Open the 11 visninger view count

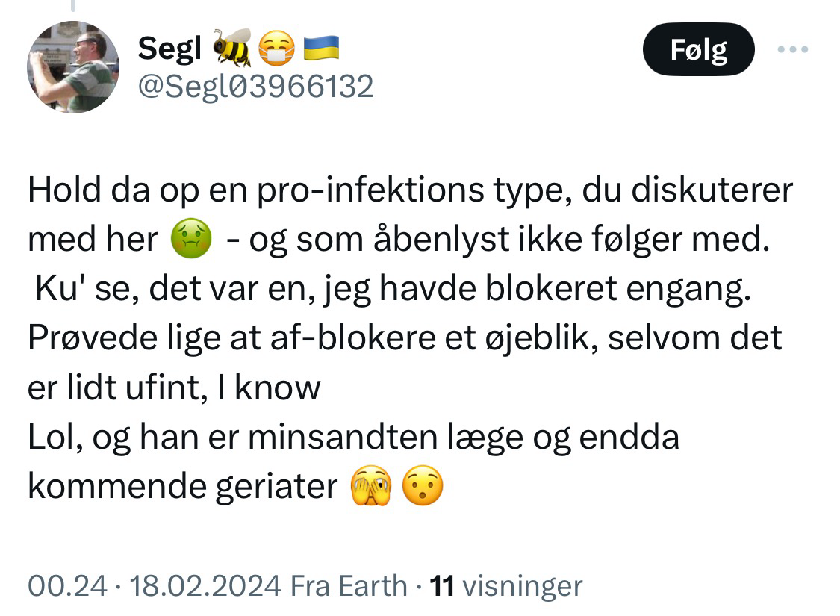click(x=506, y=585)
